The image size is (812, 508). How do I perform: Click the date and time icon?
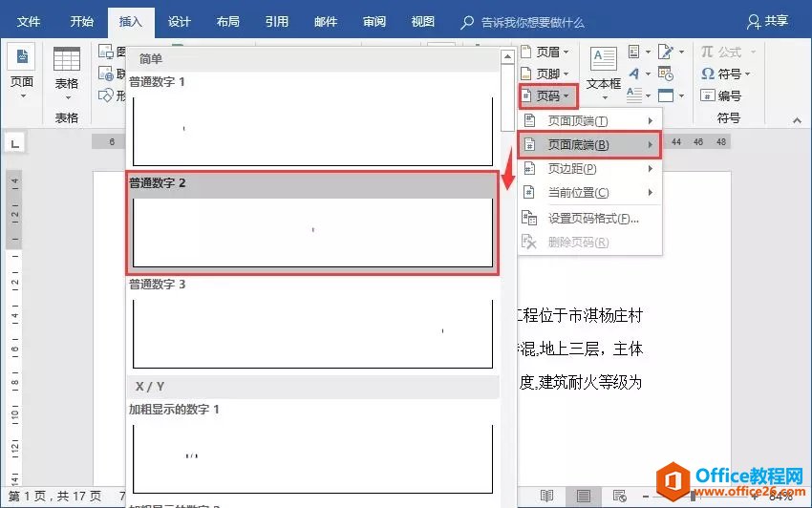click(x=666, y=74)
